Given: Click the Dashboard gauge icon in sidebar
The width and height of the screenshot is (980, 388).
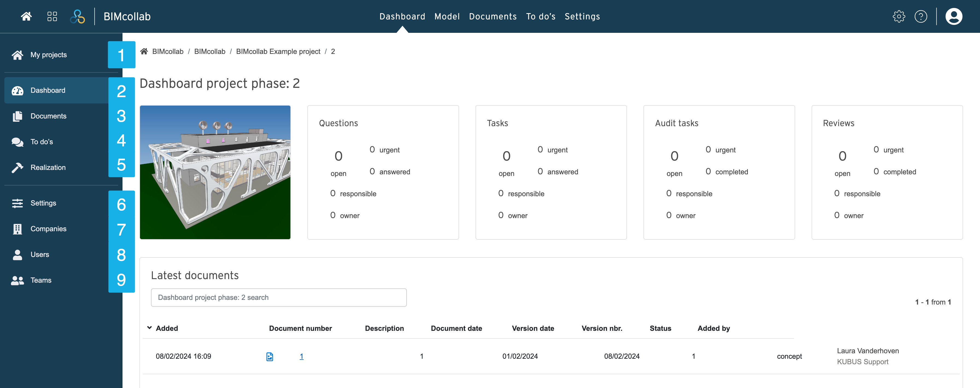Looking at the screenshot, I should 17,91.
